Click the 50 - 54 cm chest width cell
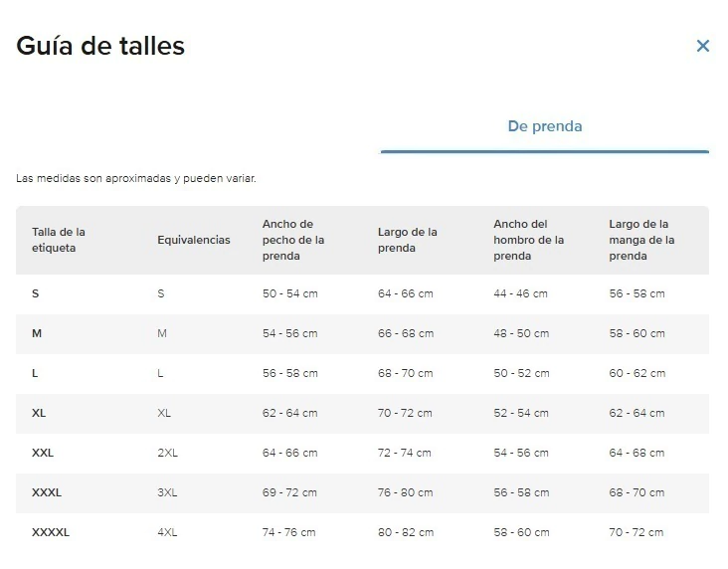The height and width of the screenshot is (569, 728). 289,293
